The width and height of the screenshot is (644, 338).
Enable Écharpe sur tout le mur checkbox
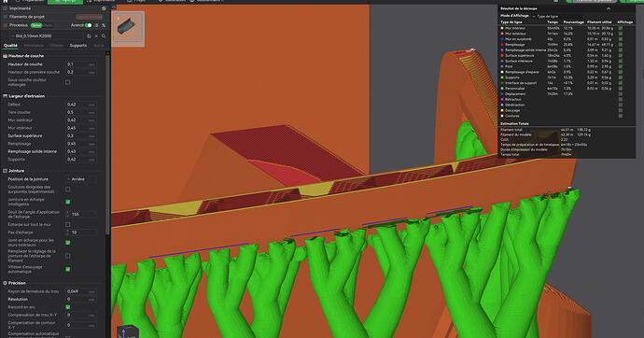[x=68, y=225]
